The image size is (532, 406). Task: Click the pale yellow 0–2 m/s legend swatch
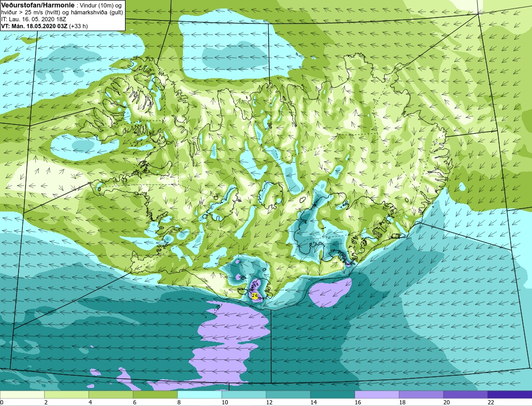coord(22,394)
